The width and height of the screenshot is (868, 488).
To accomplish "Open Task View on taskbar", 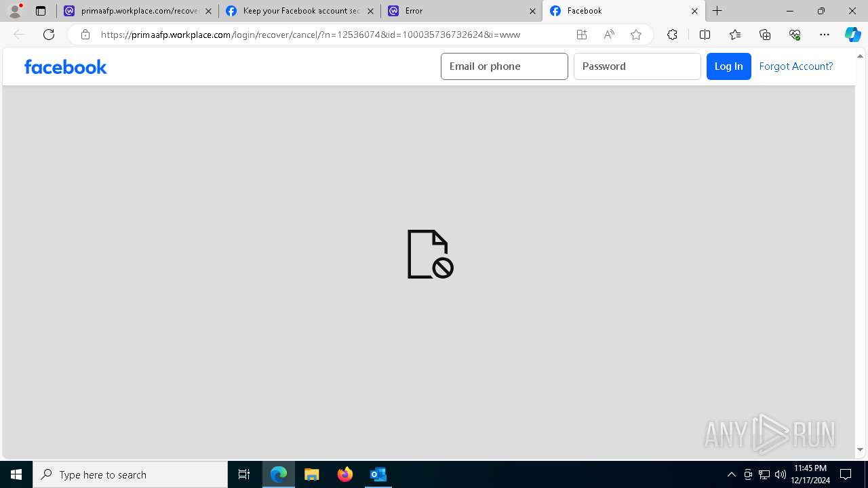I will point(244,474).
